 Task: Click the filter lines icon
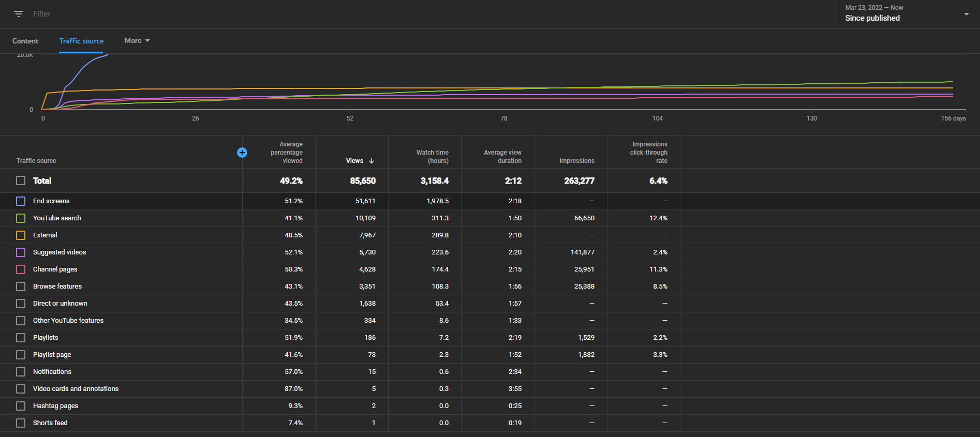coord(19,14)
